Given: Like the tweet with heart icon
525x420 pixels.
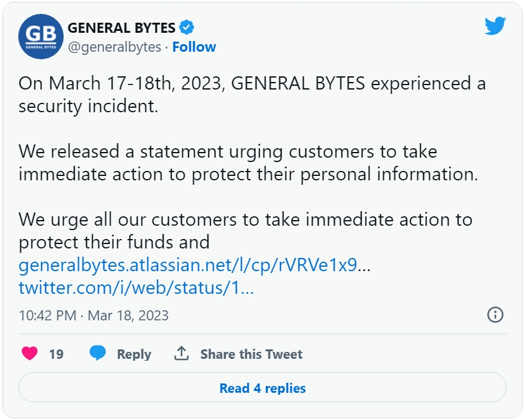Looking at the screenshot, I should pyautogui.click(x=30, y=354).
